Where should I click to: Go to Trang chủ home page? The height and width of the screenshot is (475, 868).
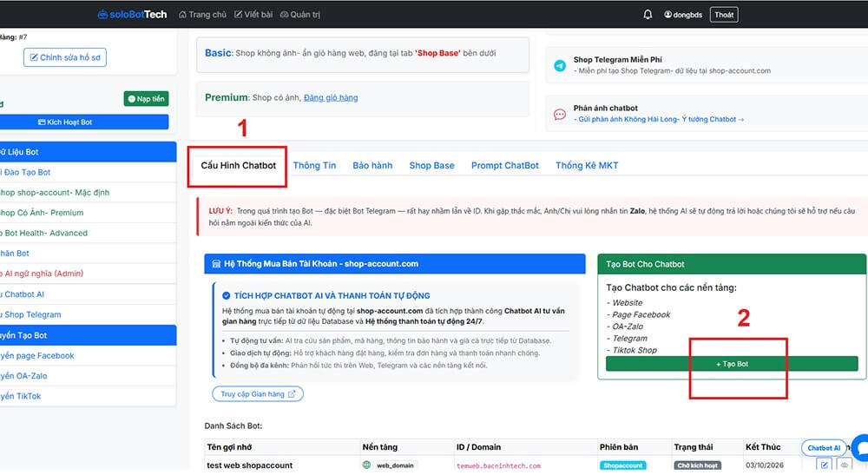(x=202, y=15)
